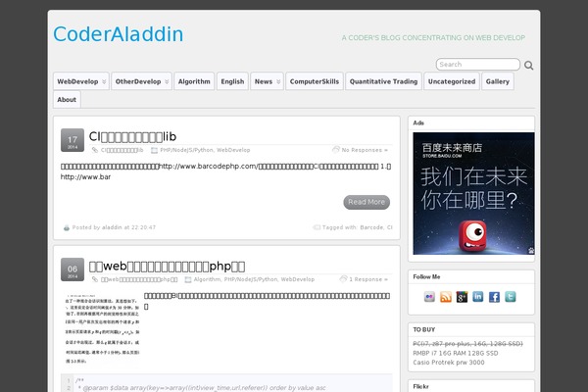Expand the News menu arrow
Viewport: 588px width, 392px height.
click(x=278, y=81)
